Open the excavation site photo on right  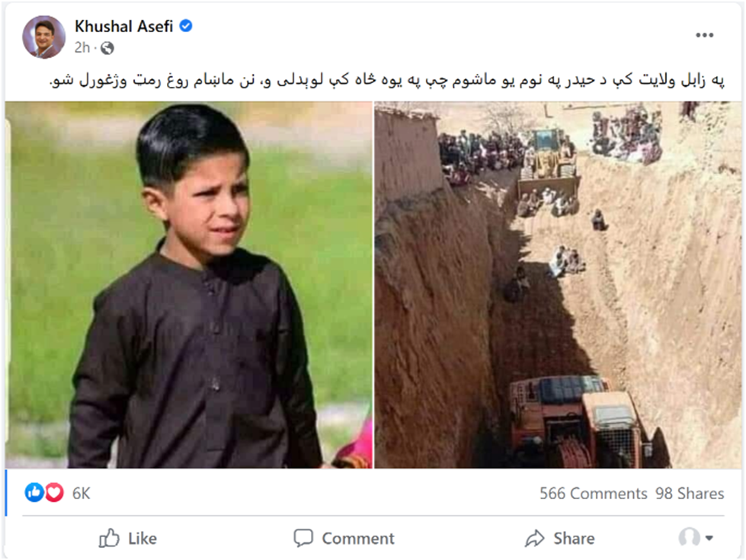pos(558,284)
